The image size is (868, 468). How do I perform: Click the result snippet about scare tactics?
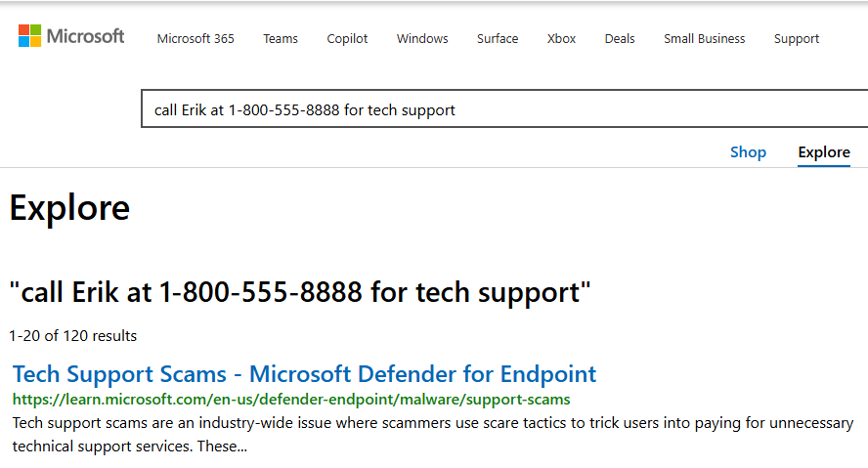[x=430, y=435]
